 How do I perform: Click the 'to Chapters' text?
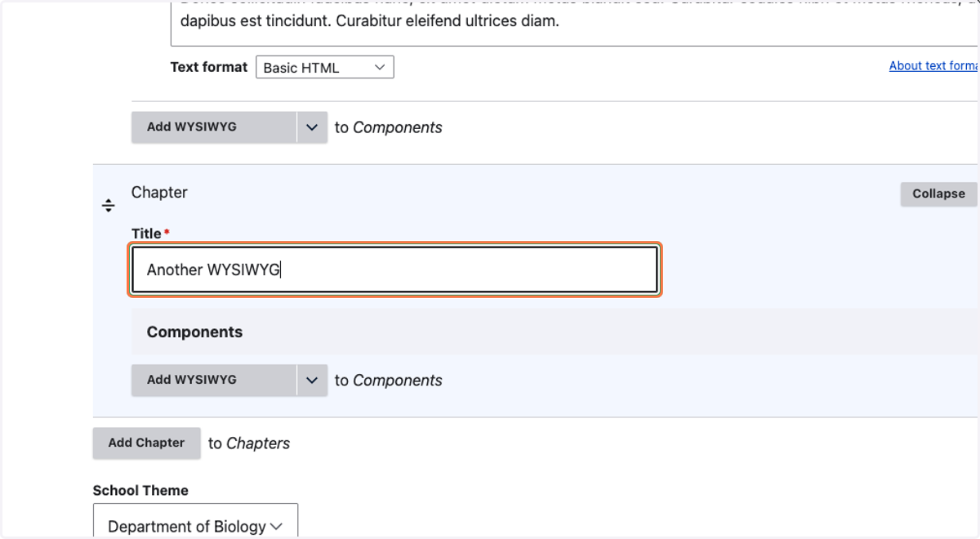click(x=249, y=443)
